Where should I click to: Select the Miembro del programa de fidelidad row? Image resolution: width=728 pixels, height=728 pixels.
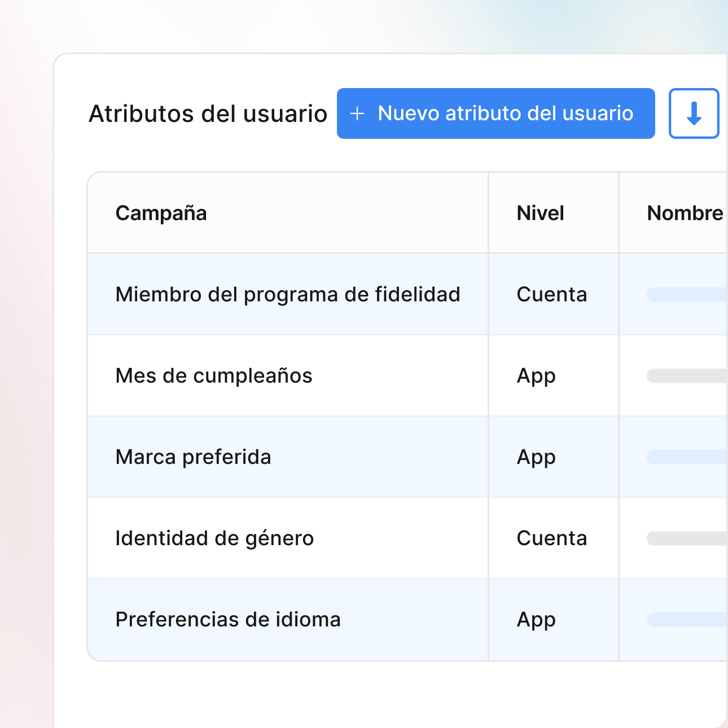[288, 295]
